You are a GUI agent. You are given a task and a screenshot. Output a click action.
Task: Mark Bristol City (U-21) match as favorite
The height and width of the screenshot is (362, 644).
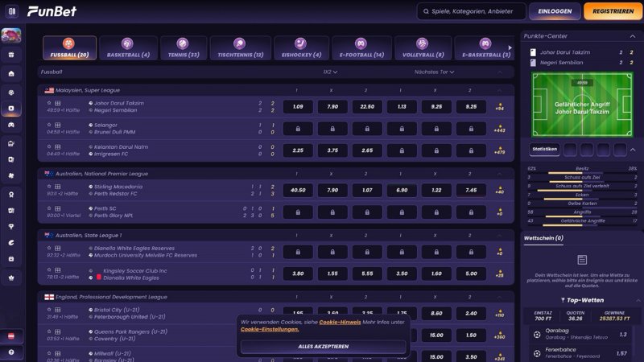(49, 309)
